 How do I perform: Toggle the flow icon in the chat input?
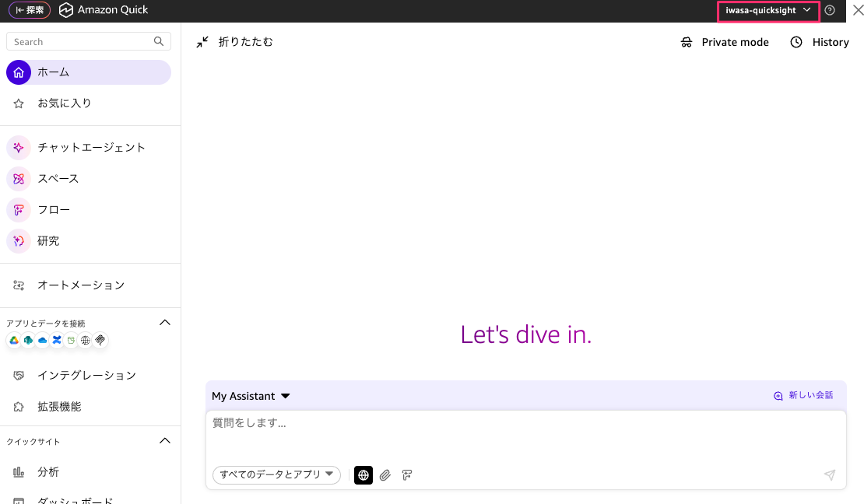click(407, 475)
